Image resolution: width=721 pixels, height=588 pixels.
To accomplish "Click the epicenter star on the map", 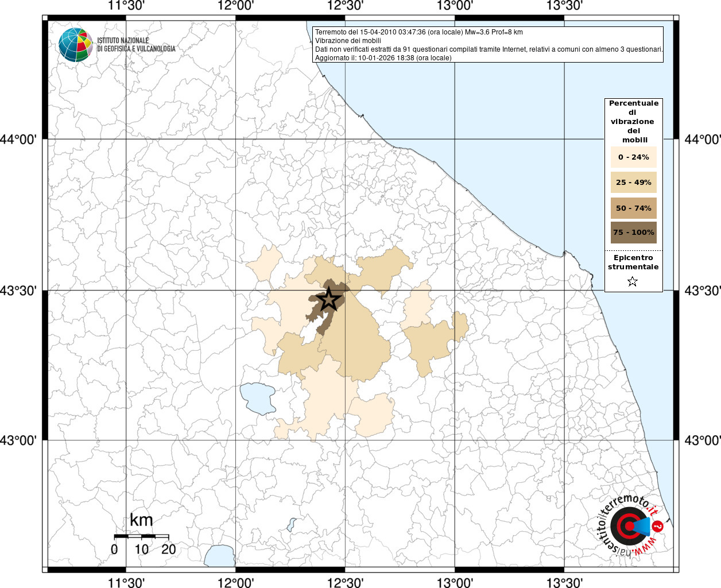I will click(328, 299).
